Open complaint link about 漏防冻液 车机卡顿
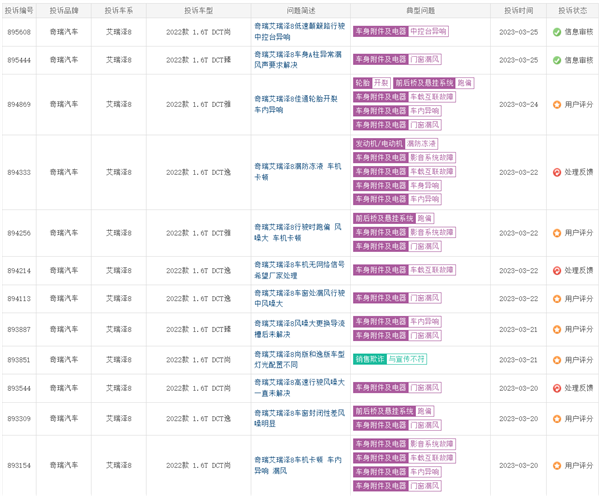Image resolution: width=600 pixels, height=496 pixels. (x=298, y=172)
